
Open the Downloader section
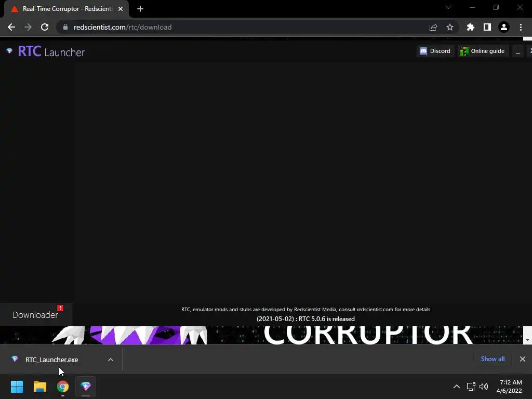(36, 314)
